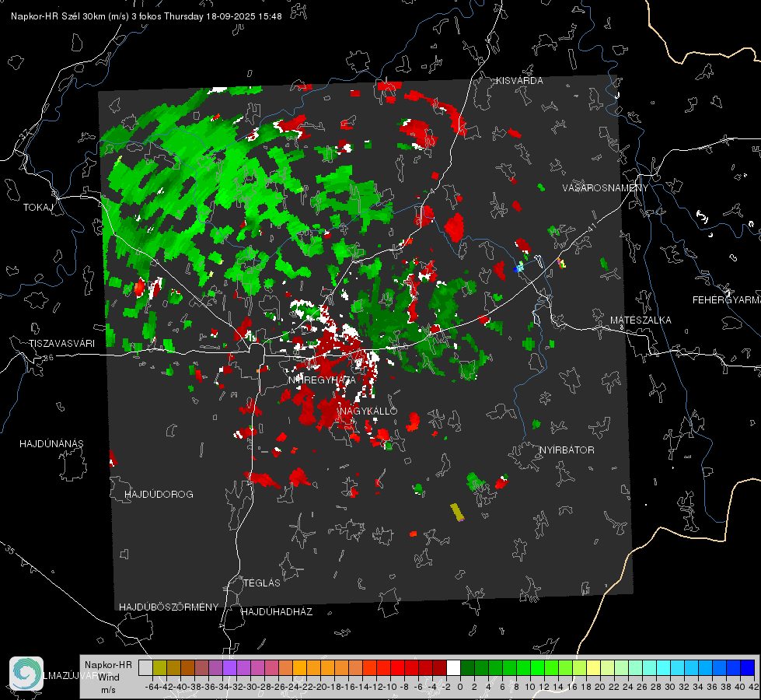761x700 pixels.
Task: Pick the olive swatch between -64 and -42
Action: (x=159, y=667)
